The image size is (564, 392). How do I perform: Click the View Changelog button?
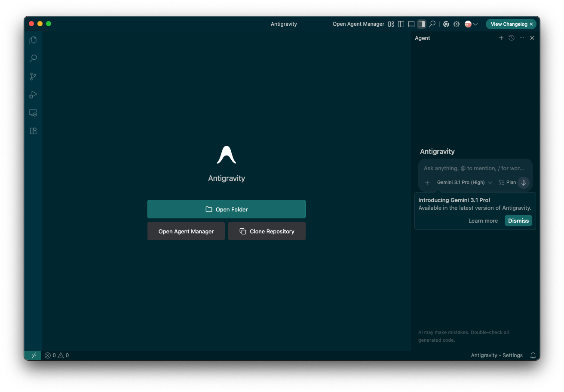509,24
